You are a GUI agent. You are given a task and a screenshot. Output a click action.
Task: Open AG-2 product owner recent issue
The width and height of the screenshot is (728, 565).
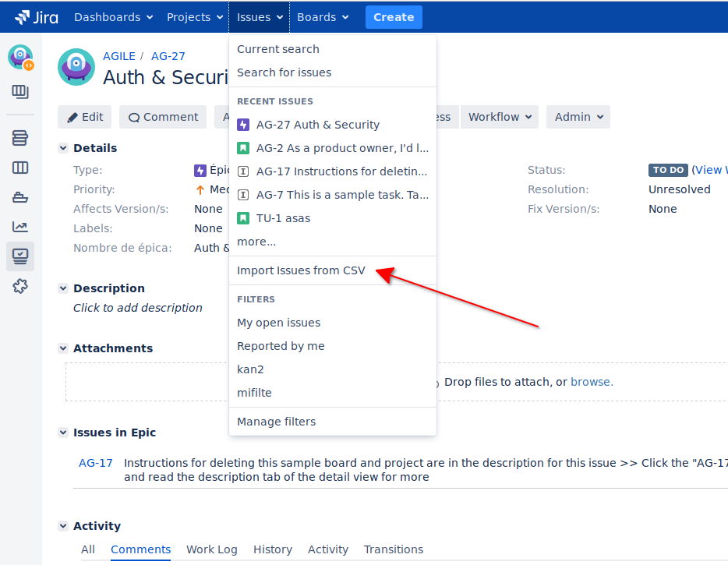point(332,148)
